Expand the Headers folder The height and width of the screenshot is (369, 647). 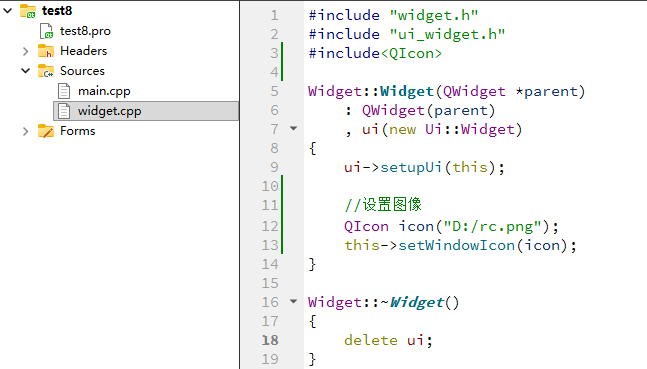(26, 51)
